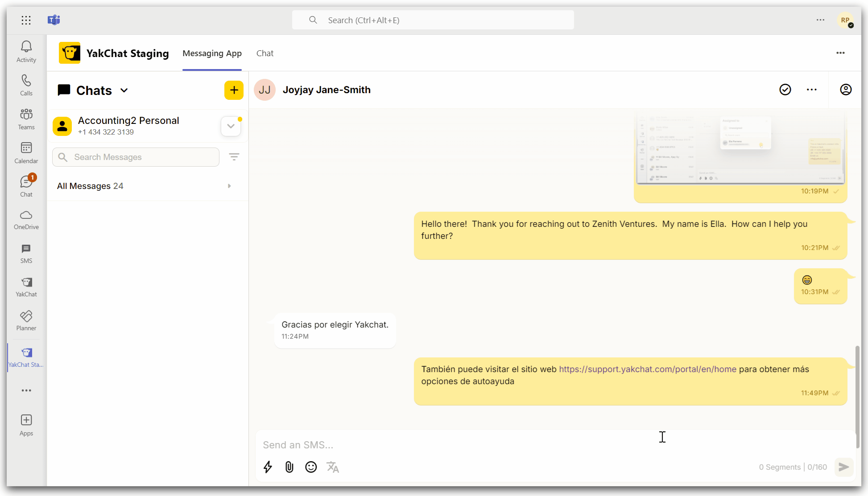
Task: Open OneDrive from the sidebar
Action: 26,220
